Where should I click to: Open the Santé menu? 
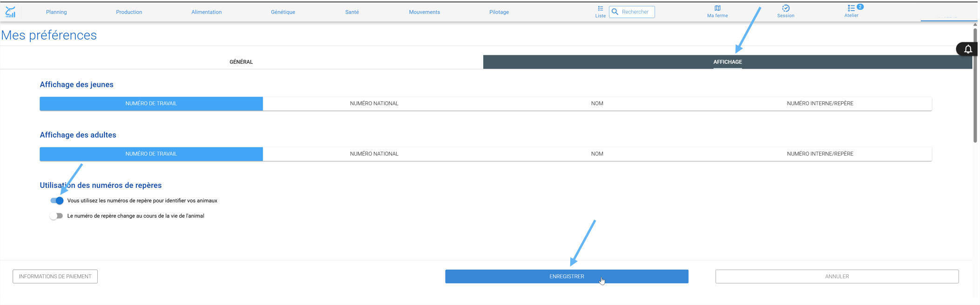pyautogui.click(x=352, y=12)
